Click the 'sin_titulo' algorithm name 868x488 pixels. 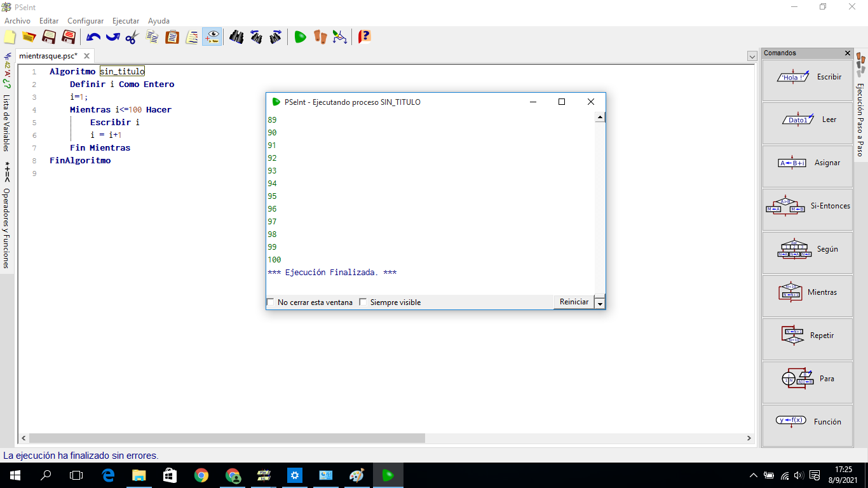click(x=122, y=71)
